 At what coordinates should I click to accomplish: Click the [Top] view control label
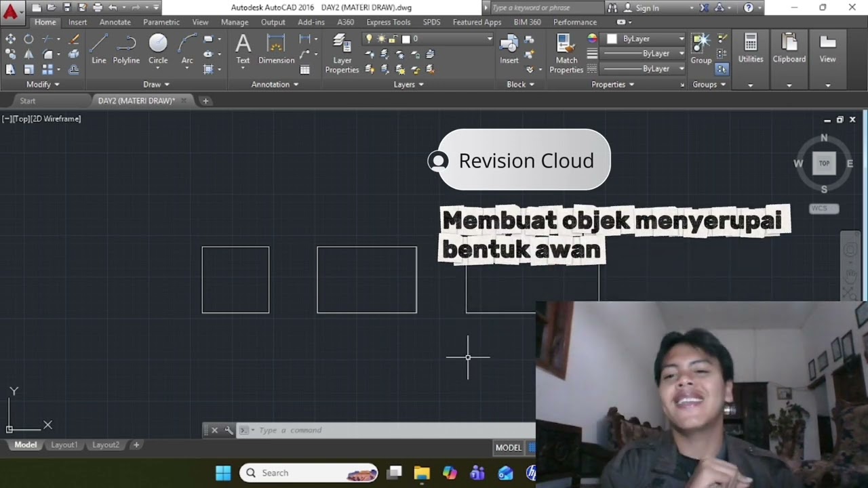click(20, 119)
